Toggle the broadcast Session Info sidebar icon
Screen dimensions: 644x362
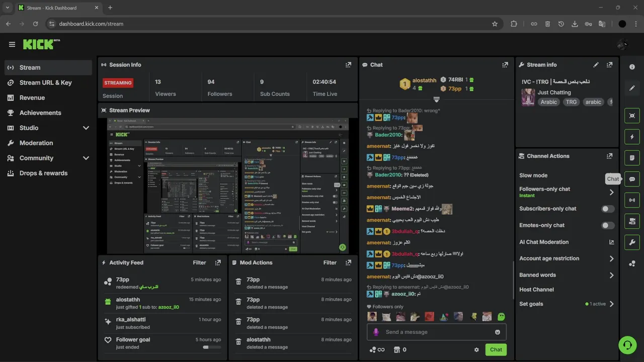coord(632,200)
